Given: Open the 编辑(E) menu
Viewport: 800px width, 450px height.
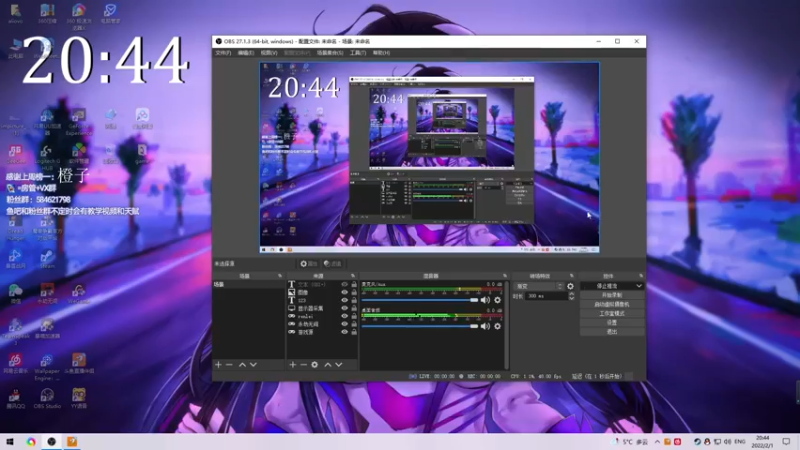Looking at the screenshot, I should 245,53.
